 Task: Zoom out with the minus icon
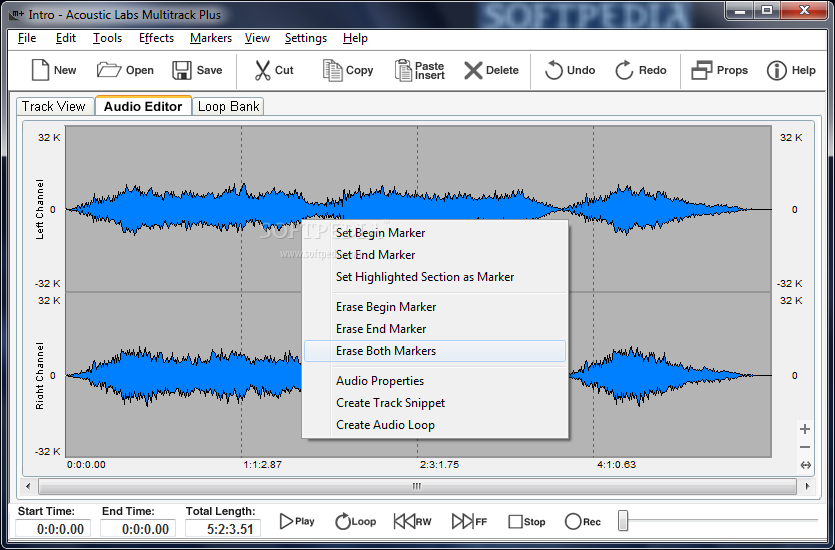pyautogui.click(x=805, y=447)
